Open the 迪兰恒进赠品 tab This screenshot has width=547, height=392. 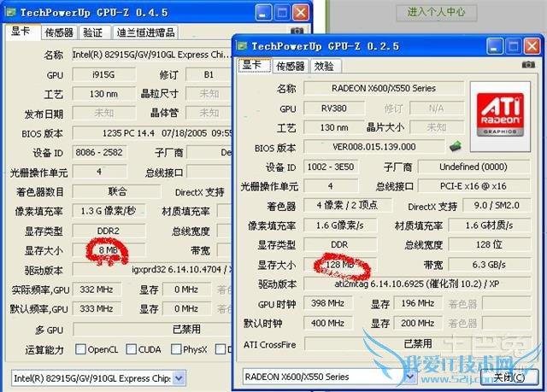coord(145,32)
